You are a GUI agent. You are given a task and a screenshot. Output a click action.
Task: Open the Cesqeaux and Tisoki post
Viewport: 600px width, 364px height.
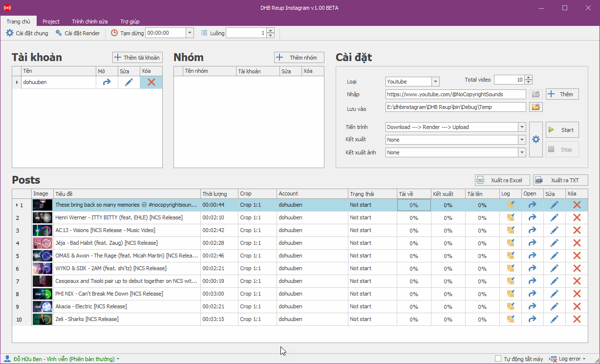(x=532, y=281)
